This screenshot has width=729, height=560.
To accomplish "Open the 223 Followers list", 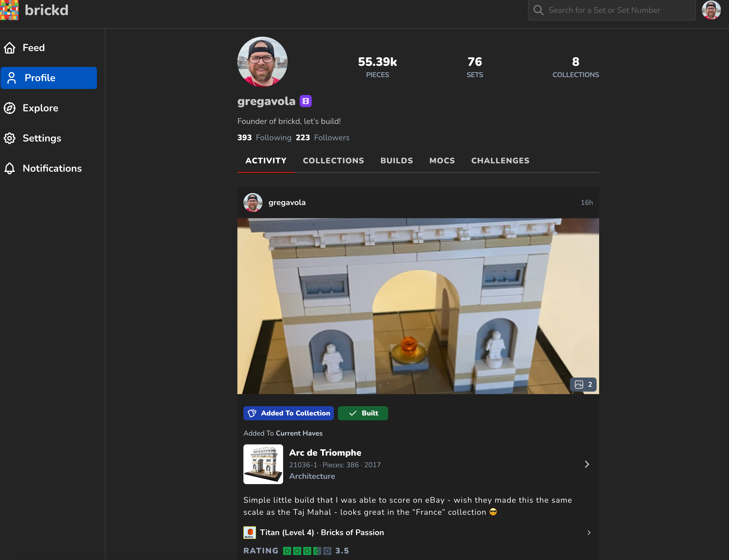I will (323, 138).
